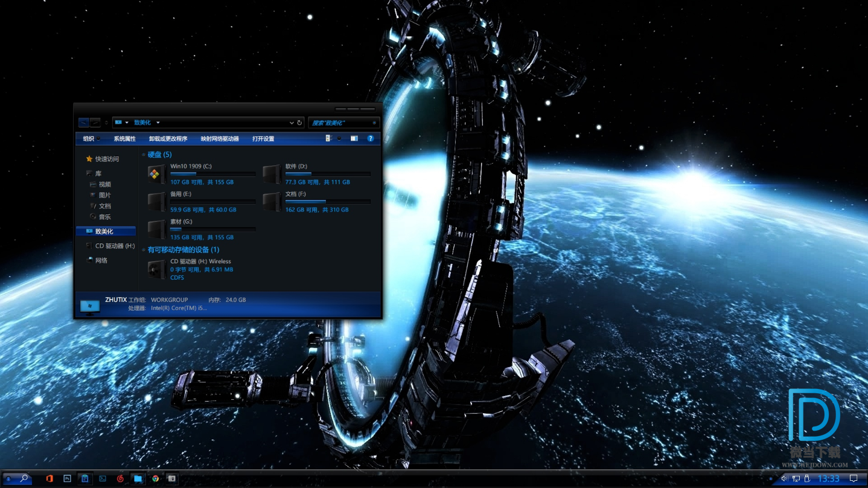
Task: Click the text "107 GB 可用, 共 155 GB"
Action: coord(202,182)
